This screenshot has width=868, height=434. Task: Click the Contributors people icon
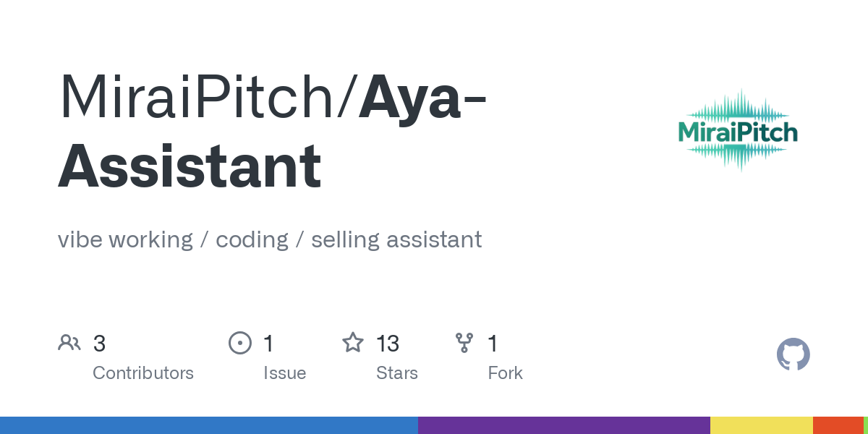69,343
